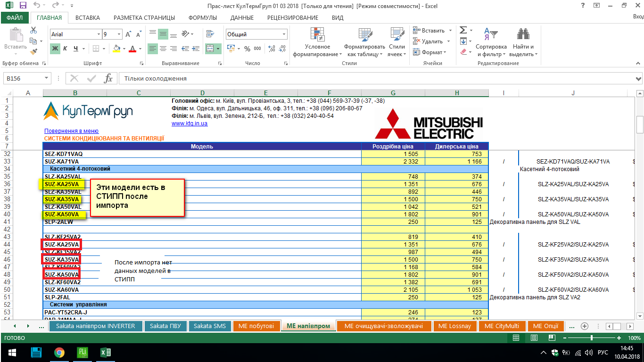Image resolution: width=644 pixels, height=362 pixels.
Task: Toggle middle vertical alignment
Action: [163, 34]
